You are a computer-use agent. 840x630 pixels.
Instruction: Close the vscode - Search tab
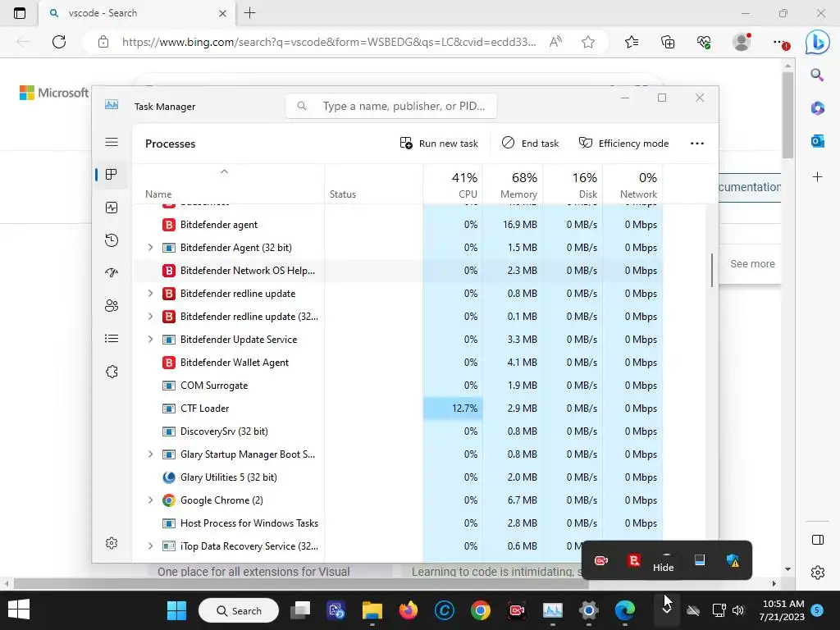pyautogui.click(x=223, y=13)
